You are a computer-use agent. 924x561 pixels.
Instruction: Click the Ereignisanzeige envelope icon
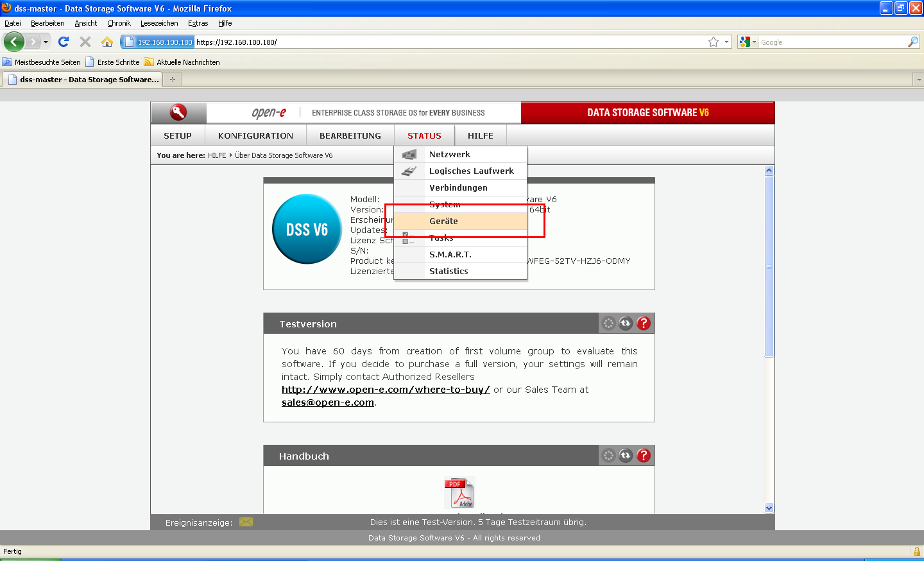coord(246,522)
